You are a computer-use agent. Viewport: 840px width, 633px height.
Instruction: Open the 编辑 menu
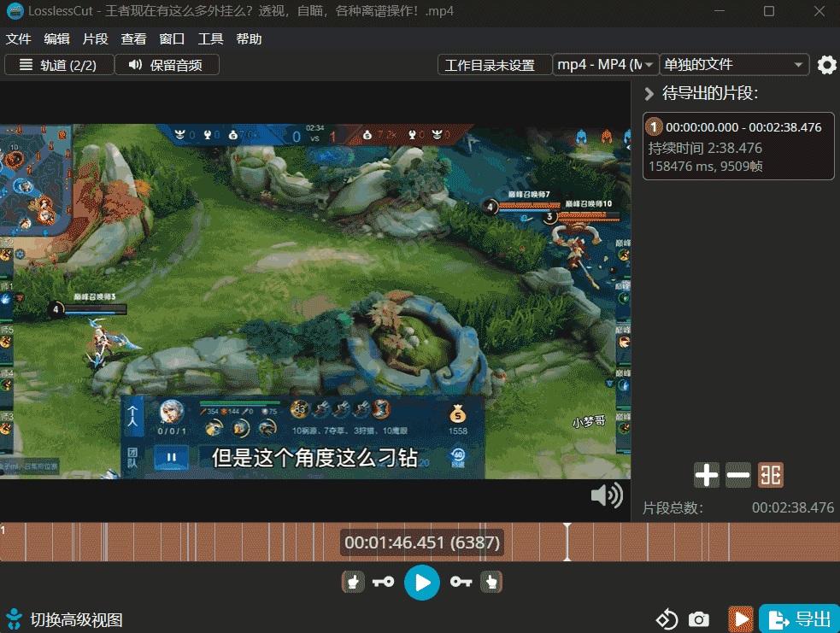click(56, 39)
